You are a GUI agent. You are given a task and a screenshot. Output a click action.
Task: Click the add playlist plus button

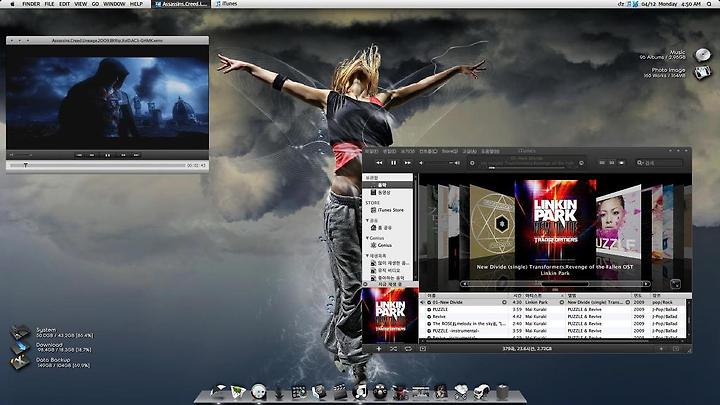tap(379, 349)
